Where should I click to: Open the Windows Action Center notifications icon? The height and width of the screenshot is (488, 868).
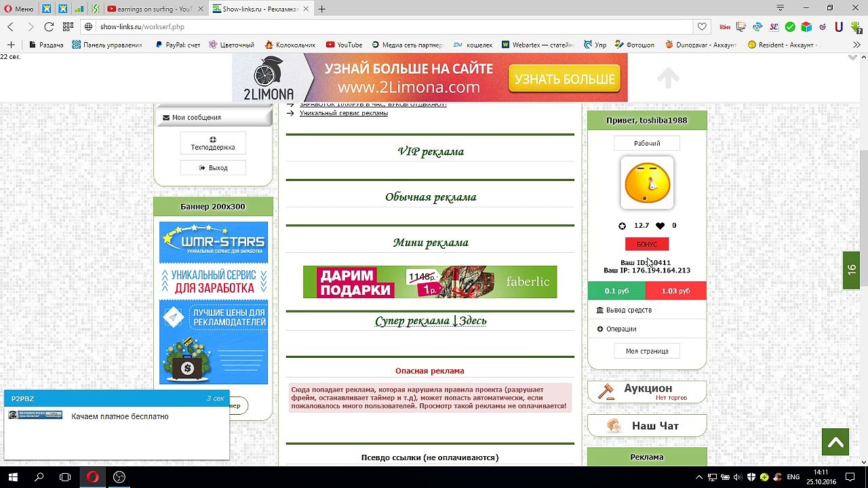coord(850,477)
